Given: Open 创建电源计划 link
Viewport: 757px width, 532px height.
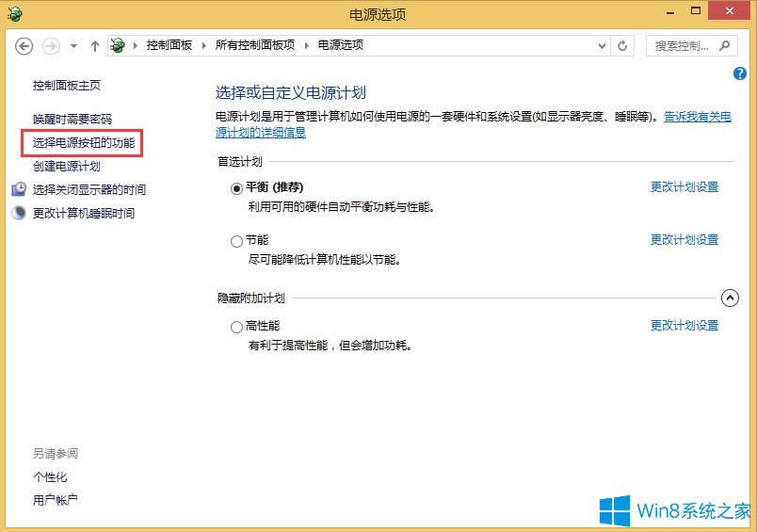Looking at the screenshot, I should coord(67,167).
